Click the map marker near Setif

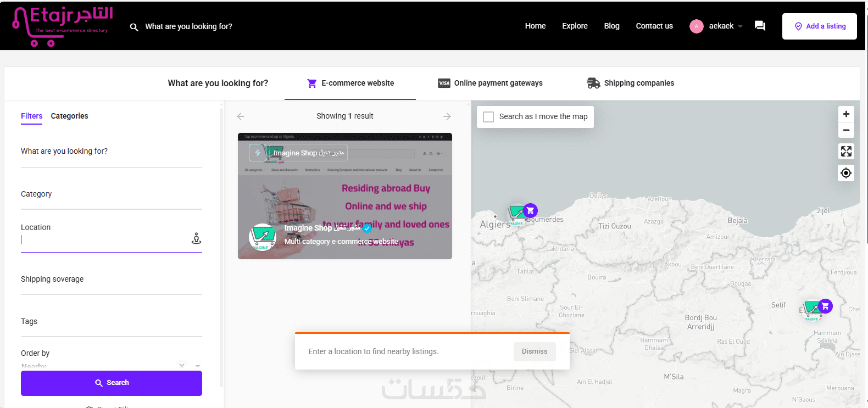point(817,309)
